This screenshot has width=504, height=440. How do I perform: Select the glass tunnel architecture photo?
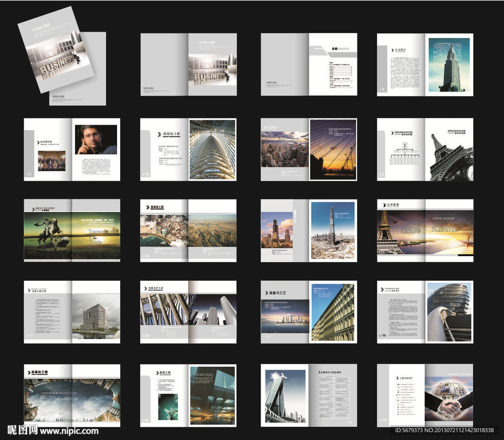point(212,150)
